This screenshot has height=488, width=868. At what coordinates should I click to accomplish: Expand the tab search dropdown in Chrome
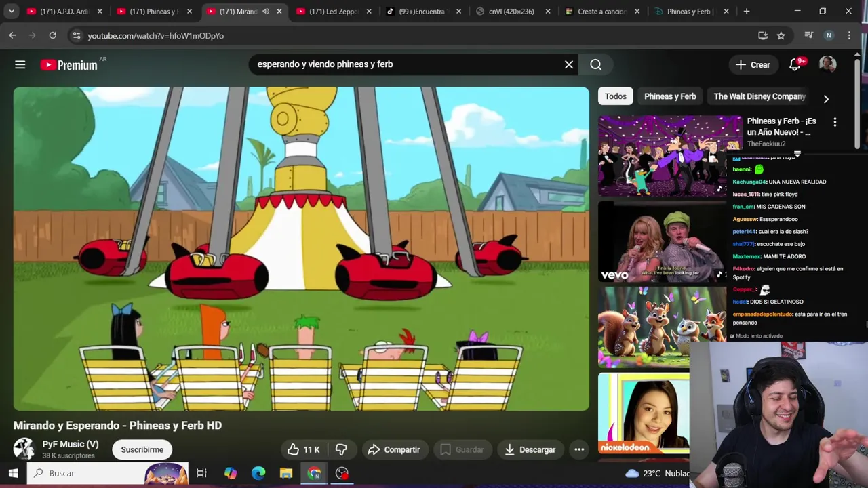point(11,12)
